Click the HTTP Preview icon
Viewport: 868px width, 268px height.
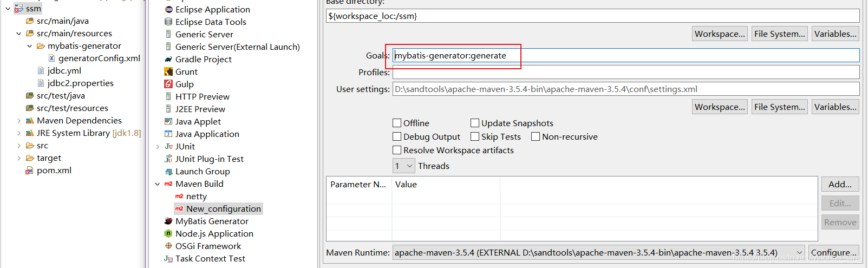coord(168,97)
